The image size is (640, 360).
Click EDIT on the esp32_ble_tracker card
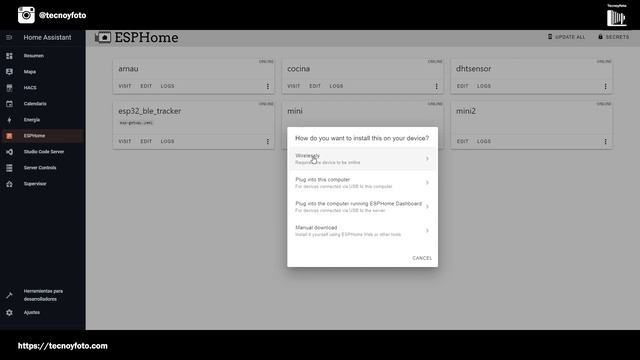tap(146, 142)
